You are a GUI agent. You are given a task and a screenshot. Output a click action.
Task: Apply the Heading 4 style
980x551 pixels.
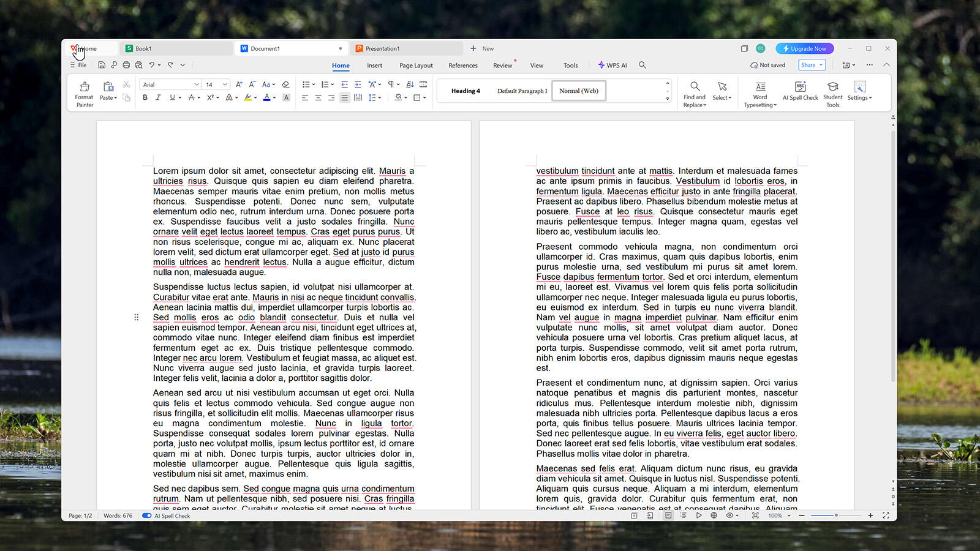466,91
